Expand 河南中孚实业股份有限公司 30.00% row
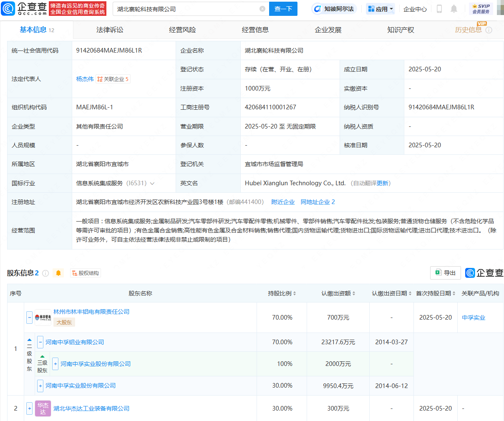This screenshot has height=421, width=504. pos(40,386)
